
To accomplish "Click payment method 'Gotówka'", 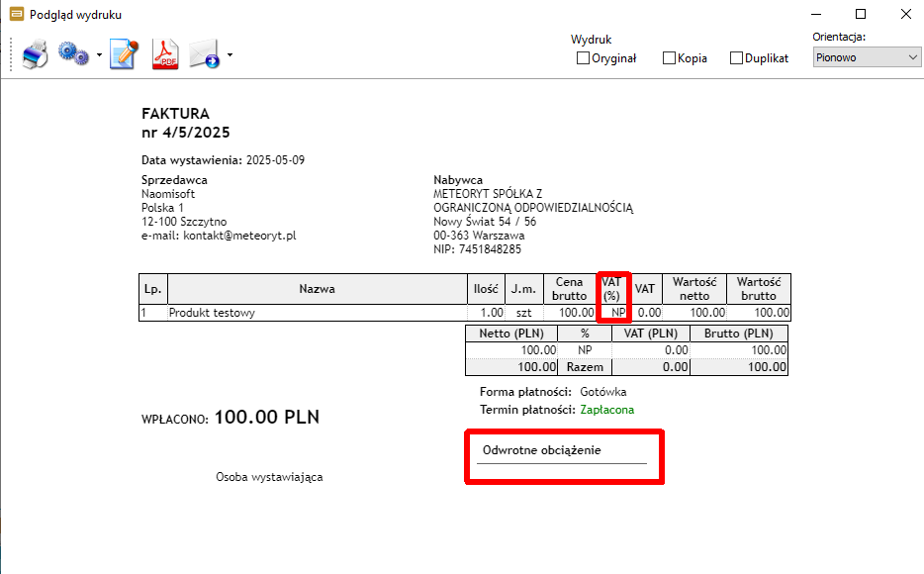I will [x=602, y=392].
